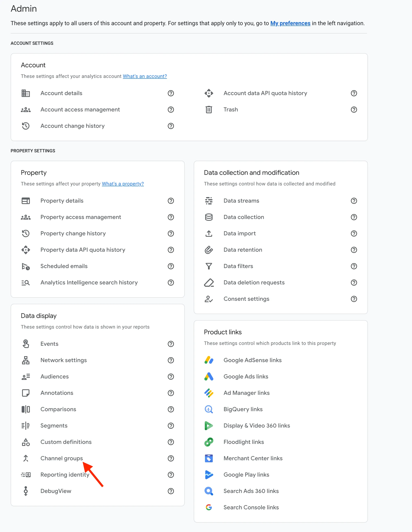The image size is (412, 532).
Task: Open Account data API quota history
Action: point(265,93)
